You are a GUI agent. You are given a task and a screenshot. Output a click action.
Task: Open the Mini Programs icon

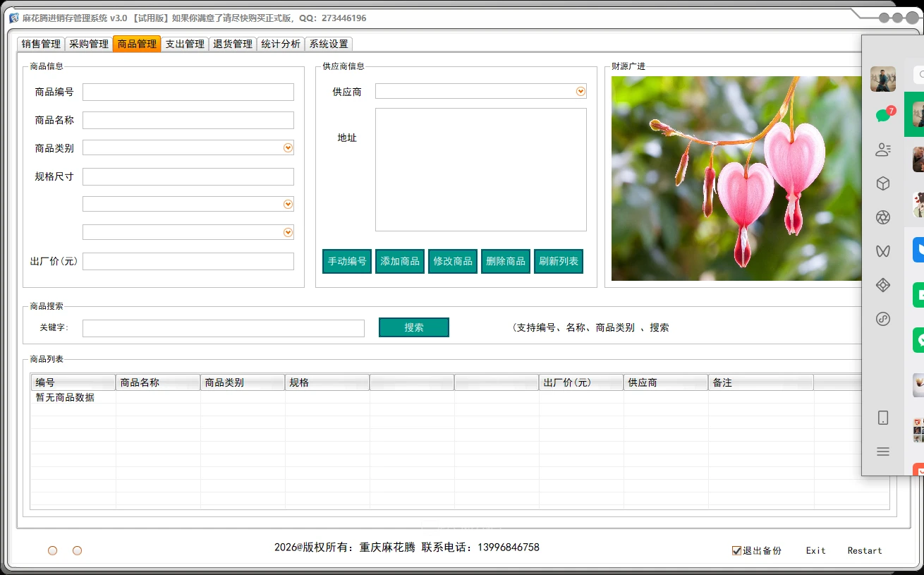[x=883, y=285]
